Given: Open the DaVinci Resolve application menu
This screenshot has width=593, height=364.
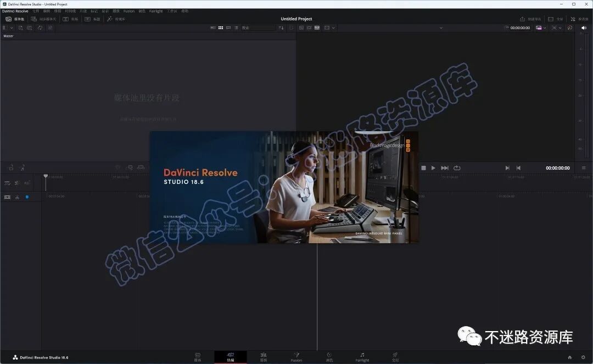Looking at the screenshot, I should click(x=15, y=12).
